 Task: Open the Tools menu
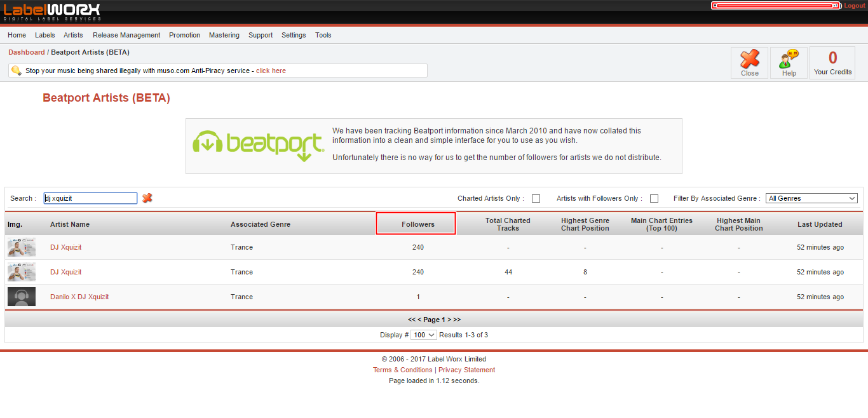[x=323, y=35]
